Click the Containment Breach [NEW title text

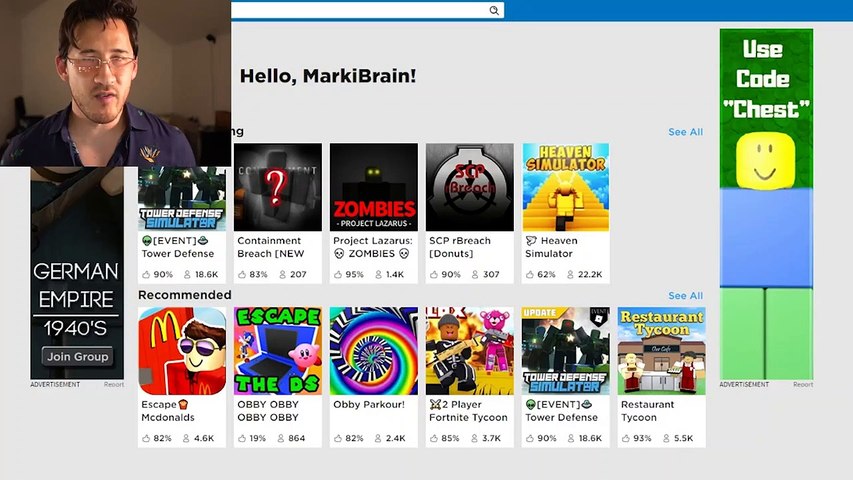click(270, 247)
